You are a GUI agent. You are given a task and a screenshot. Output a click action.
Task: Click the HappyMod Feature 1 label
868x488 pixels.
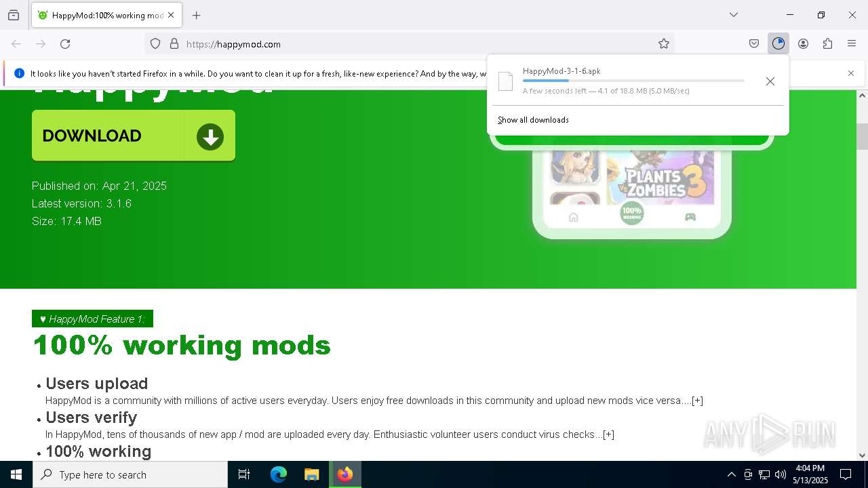[92, 319]
